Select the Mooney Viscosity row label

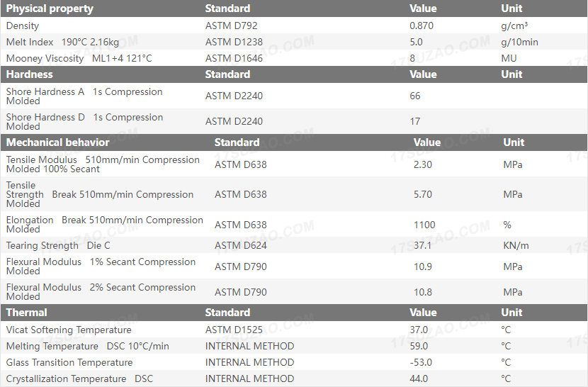point(79,58)
